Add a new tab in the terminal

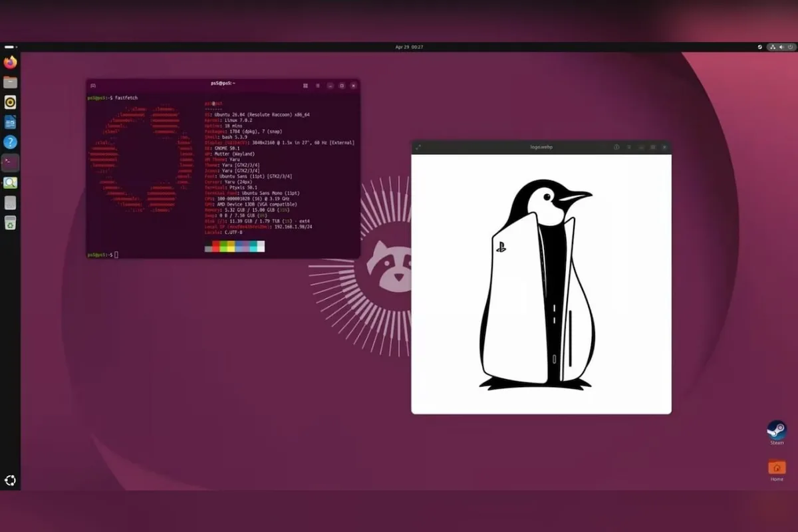tap(92, 85)
